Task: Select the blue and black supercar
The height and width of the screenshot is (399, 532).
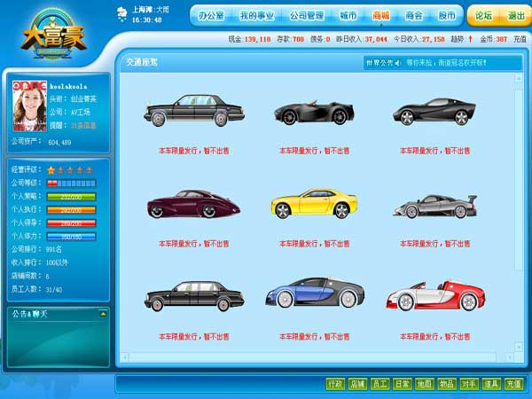Action: 315,293
